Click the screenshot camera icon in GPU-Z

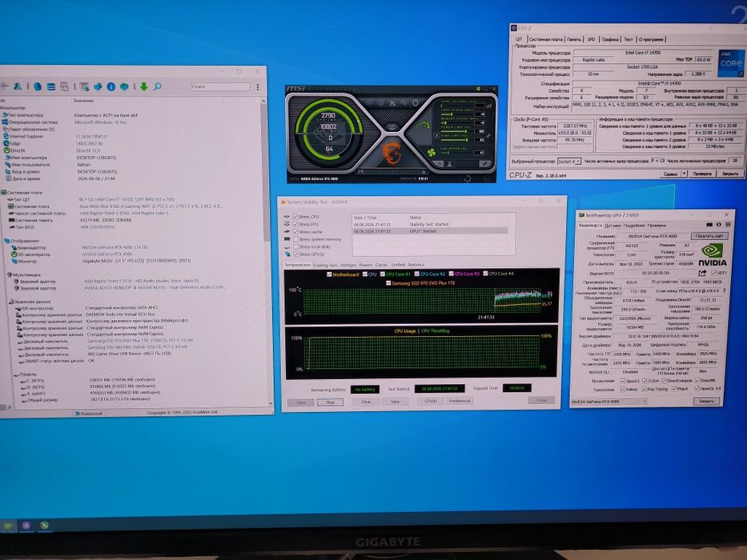coord(709,224)
